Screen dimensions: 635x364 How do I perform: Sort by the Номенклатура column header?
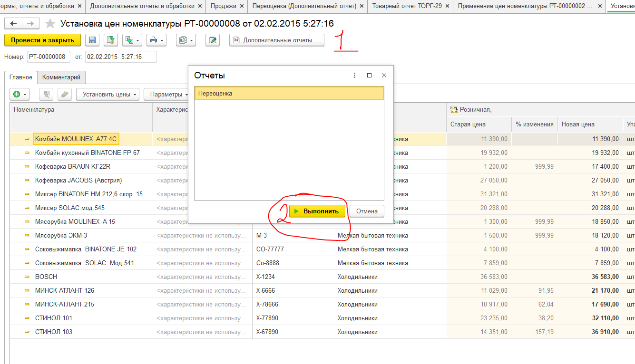pos(81,117)
